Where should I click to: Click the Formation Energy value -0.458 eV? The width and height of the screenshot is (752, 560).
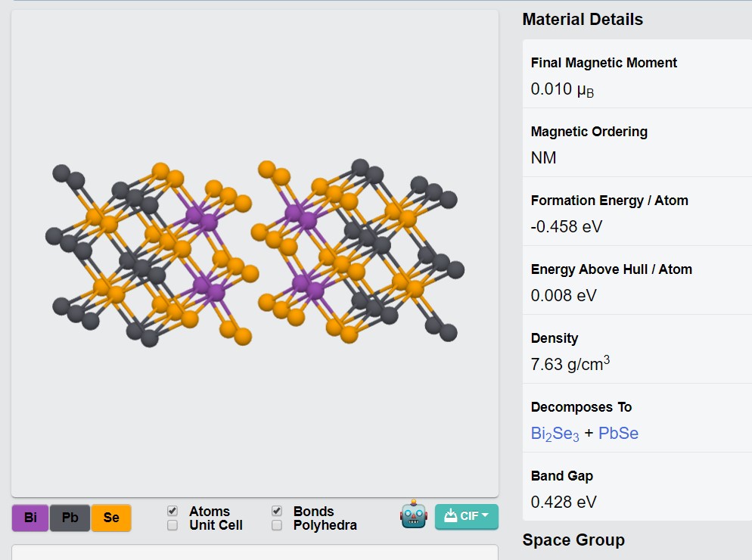pos(566,226)
